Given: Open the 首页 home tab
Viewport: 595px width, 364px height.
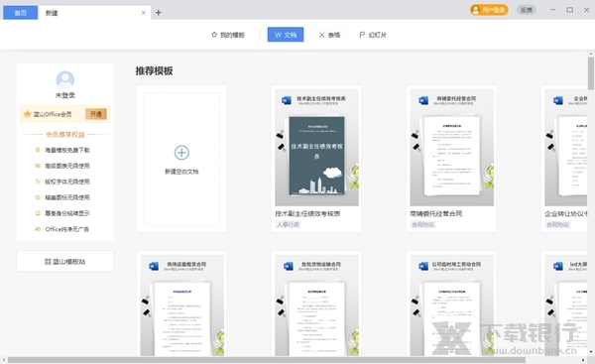Looking at the screenshot, I should point(20,13).
